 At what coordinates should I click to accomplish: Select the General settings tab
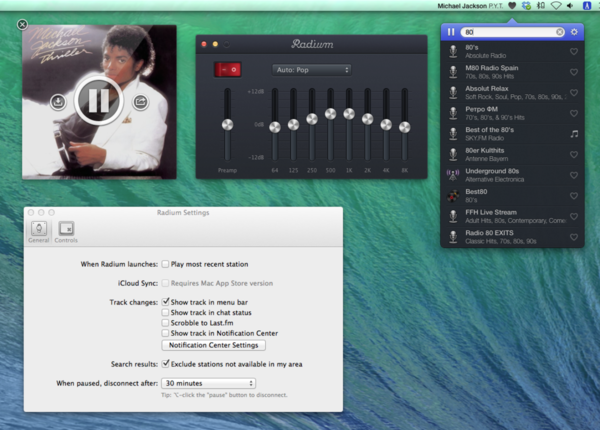pyautogui.click(x=38, y=231)
